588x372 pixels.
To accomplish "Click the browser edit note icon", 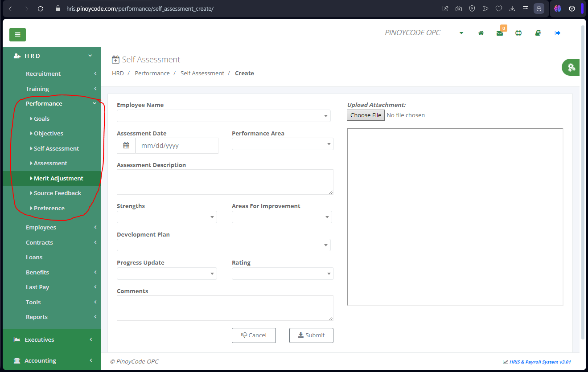I will tap(445, 8).
